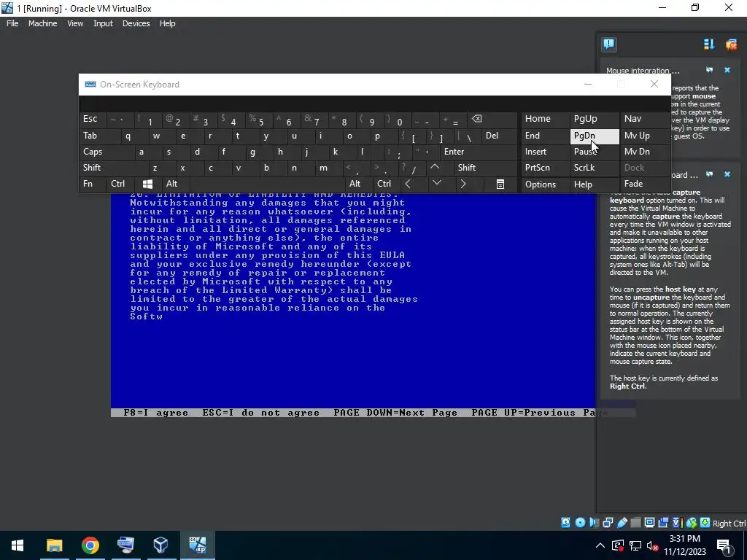Screen dimensions: 747x560
Task: Click the optical disc status bar icon
Action: coord(580,523)
